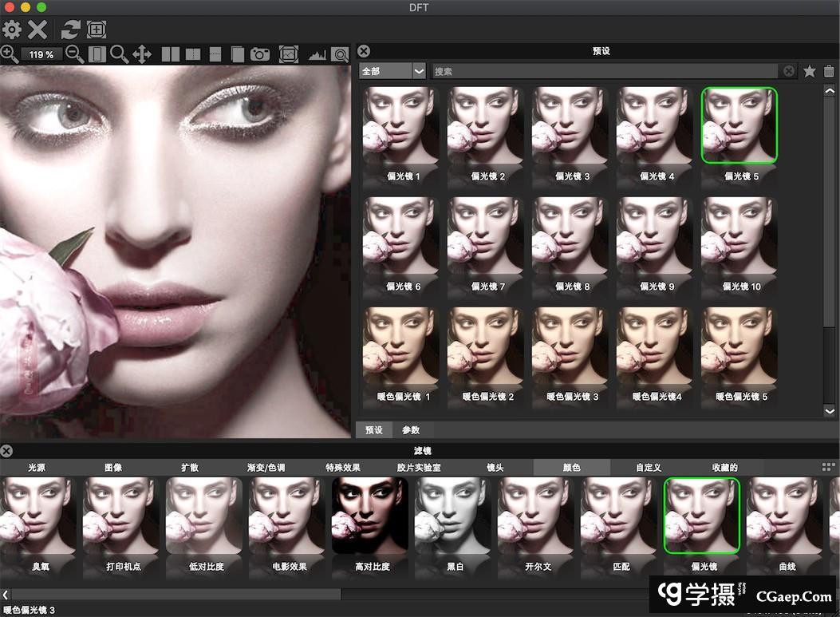The width and height of the screenshot is (840, 617).
Task: Toggle side-by-side comparison view
Action: (x=171, y=54)
